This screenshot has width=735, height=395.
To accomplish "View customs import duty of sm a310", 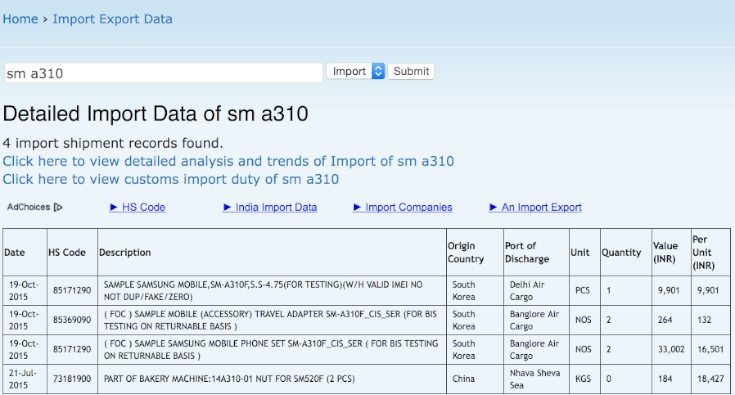I will [171, 179].
